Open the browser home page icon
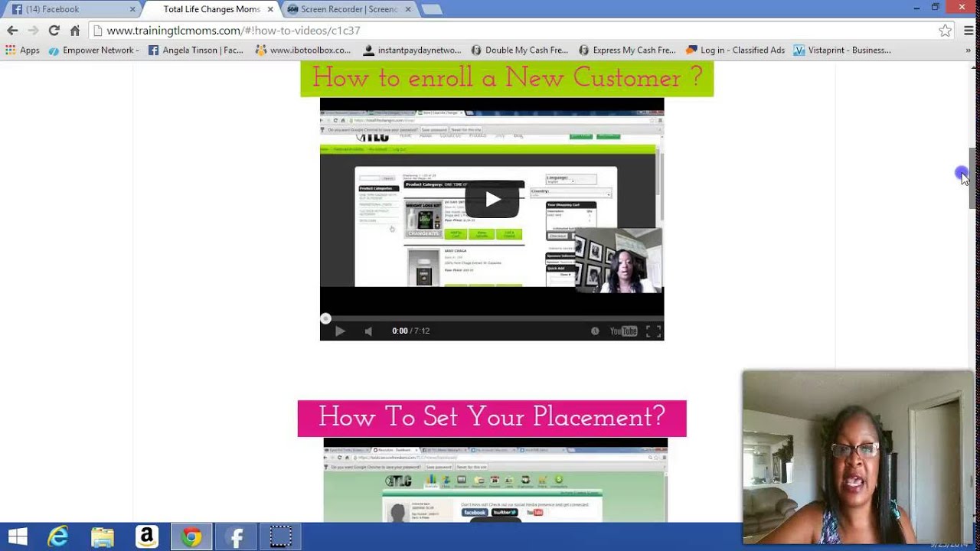980x551 pixels. click(74, 31)
